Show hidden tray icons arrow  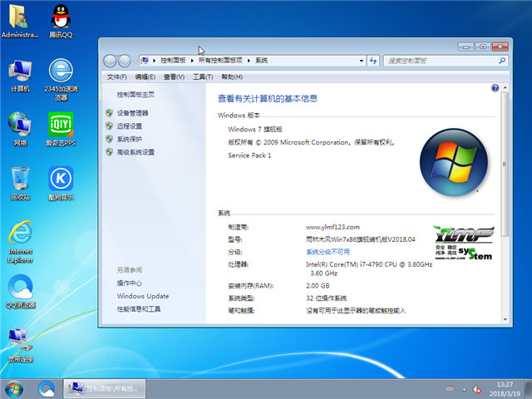click(x=464, y=389)
